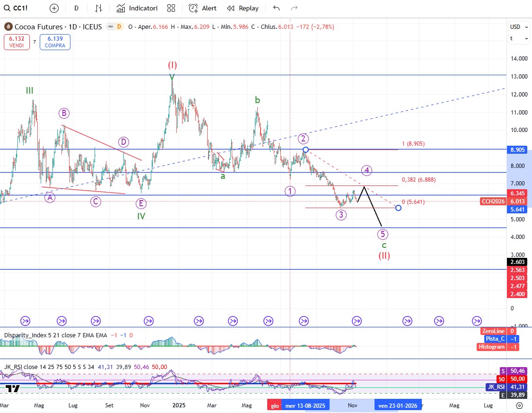Open the Indicatori panel

pyautogui.click(x=137, y=8)
